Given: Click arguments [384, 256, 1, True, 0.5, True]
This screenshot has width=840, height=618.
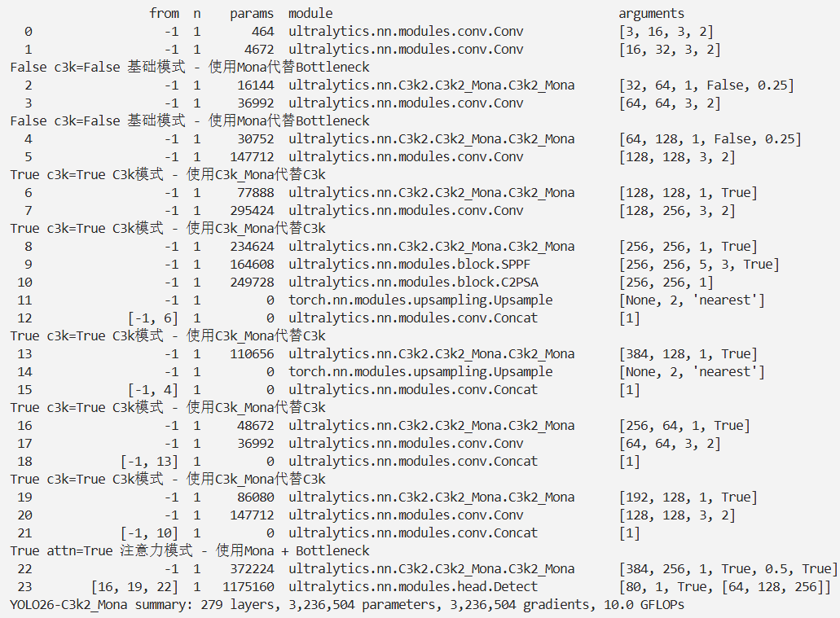Looking at the screenshot, I should click(x=728, y=569).
